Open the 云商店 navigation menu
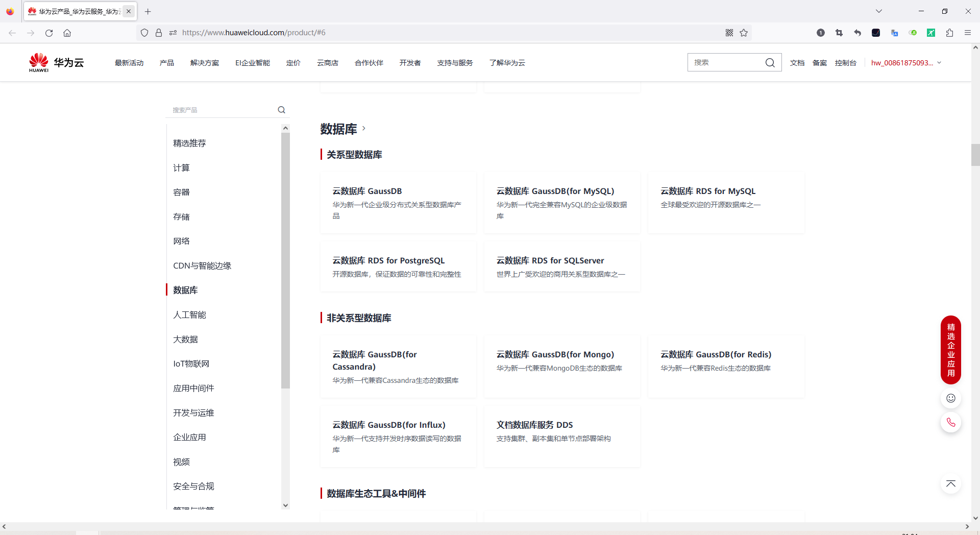Viewport: 980px width, 535px height. [x=328, y=63]
